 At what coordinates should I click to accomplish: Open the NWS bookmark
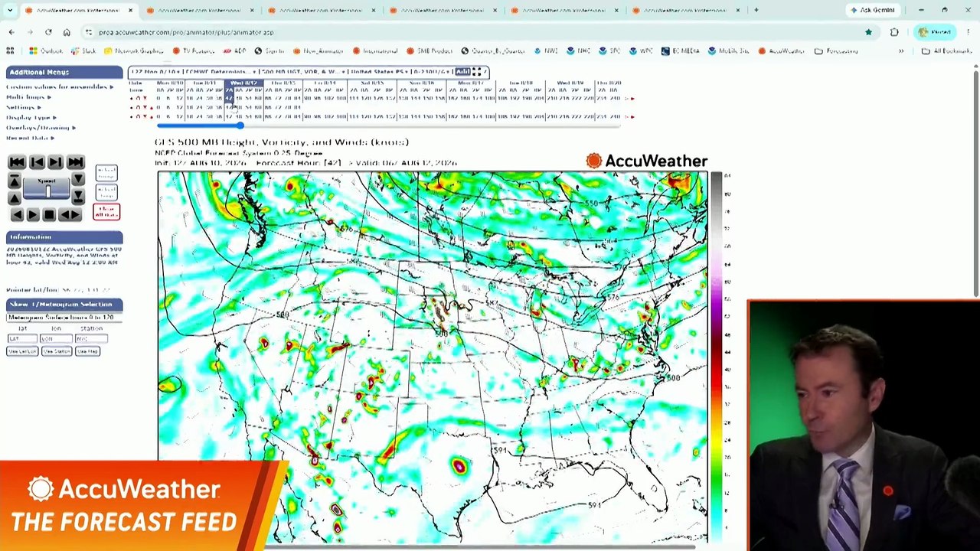coord(546,51)
